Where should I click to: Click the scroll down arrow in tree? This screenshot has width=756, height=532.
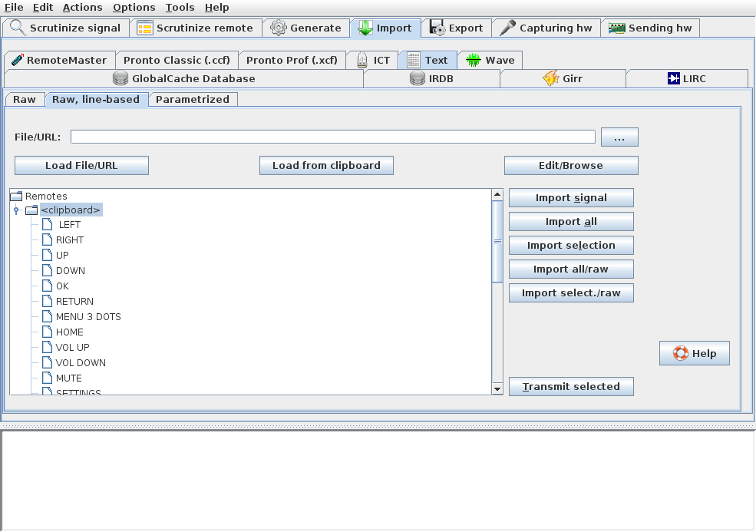pos(497,389)
